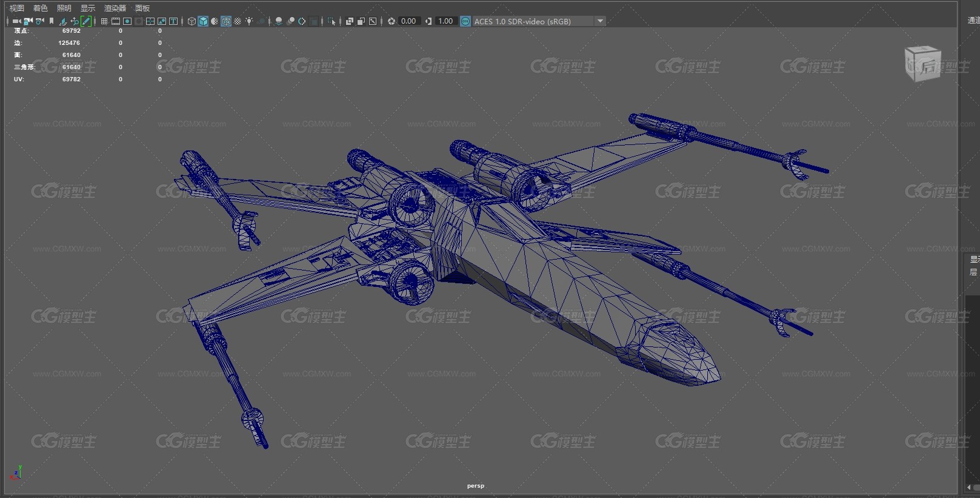Toggle the X-ray icon
980x498 pixels.
[350, 21]
